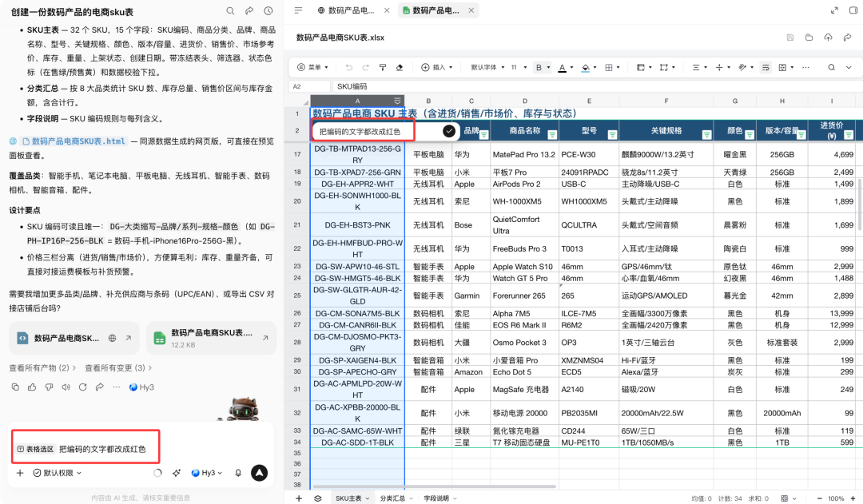Open the 菜单 dropdown menu
This screenshot has width=863, height=504.
(312, 67)
